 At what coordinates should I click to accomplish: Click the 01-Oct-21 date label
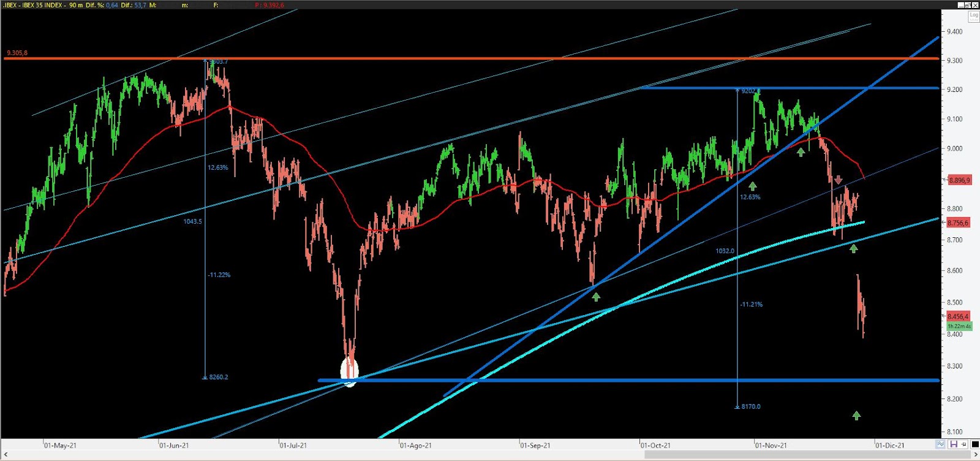tap(655, 445)
